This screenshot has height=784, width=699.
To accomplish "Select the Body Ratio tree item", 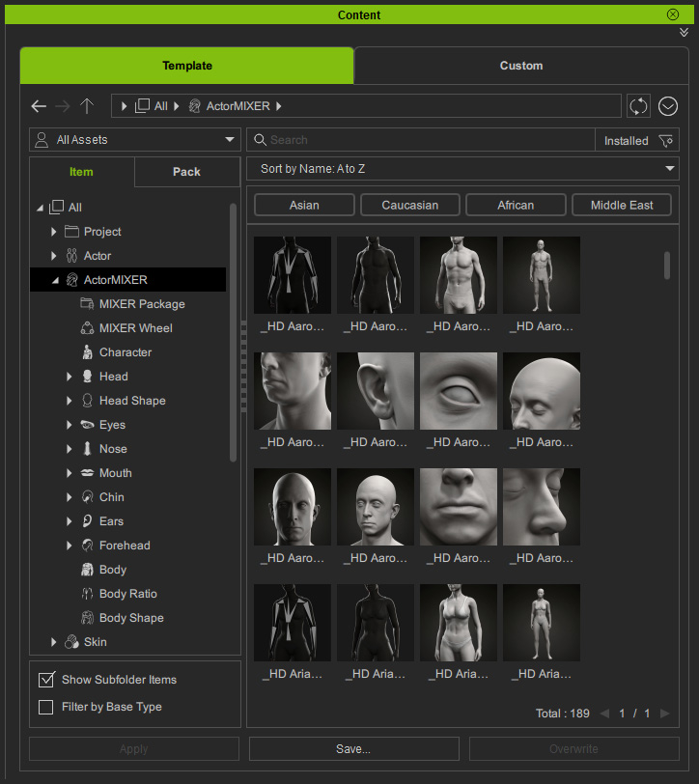I will [x=127, y=594].
